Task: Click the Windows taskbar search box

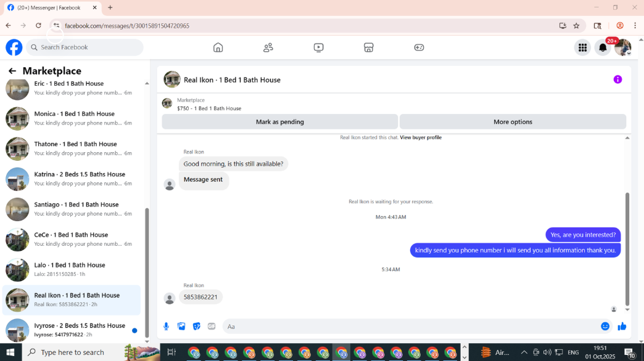Action: [x=90, y=352]
